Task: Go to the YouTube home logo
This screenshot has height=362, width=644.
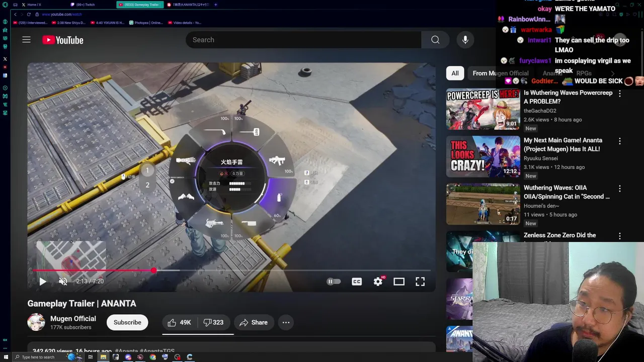Action: pyautogui.click(x=63, y=40)
